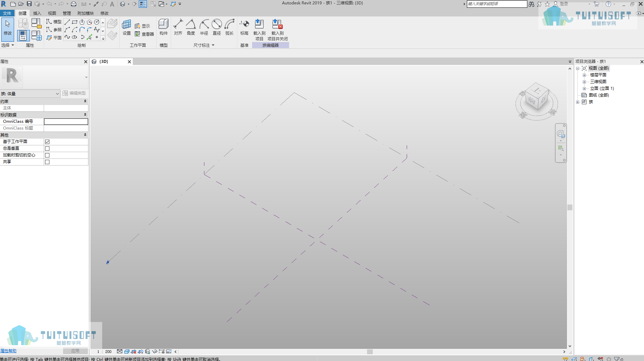Screen dimensions: 644x361
Task: Open the File (文件) menu tab
Action: point(7,13)
